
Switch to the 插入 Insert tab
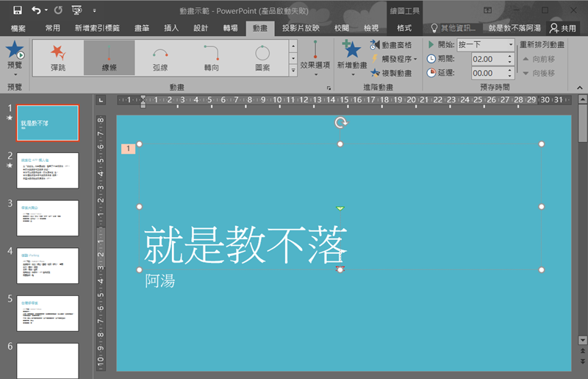[171, 28]
